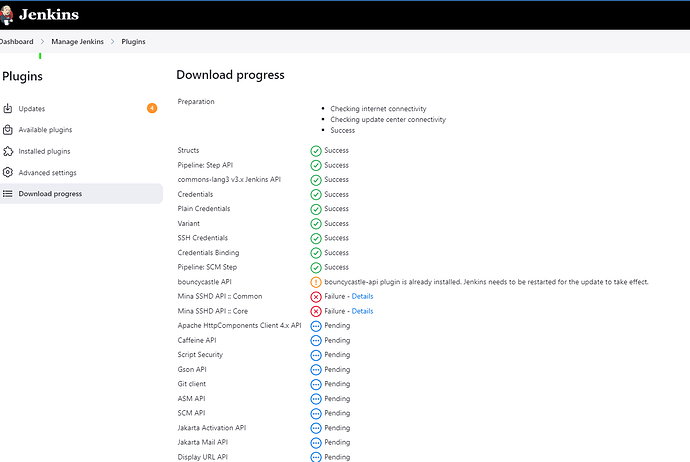Click the ASM API pending icon
Screen dimensions: 690x462
click(316, 399)
